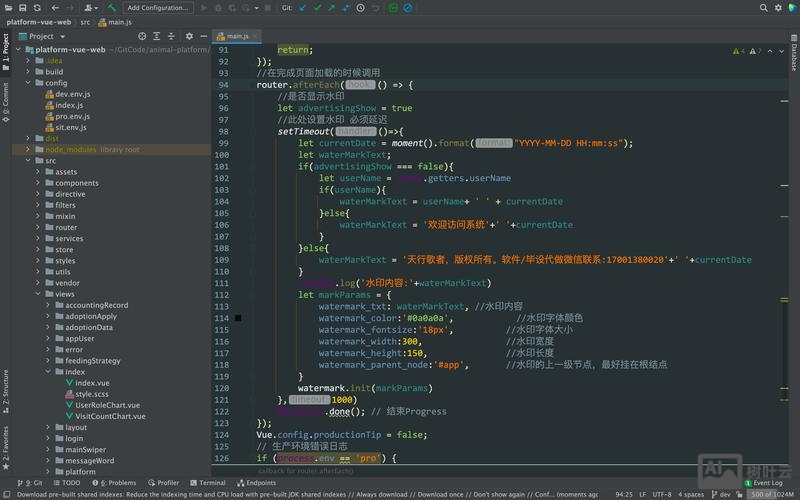Click the Git update project arrow icon
800x500 pixels.
(x=301, y=7)
